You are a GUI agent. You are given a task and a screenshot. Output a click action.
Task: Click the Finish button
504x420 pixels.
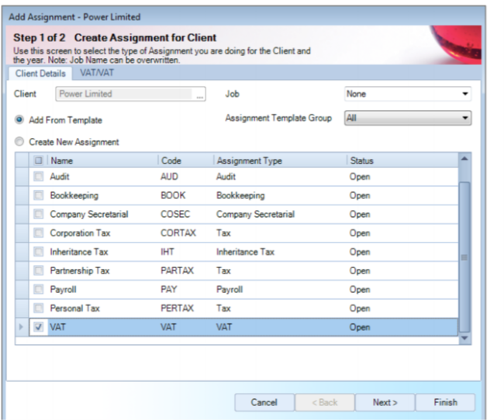tap(445, 402)
